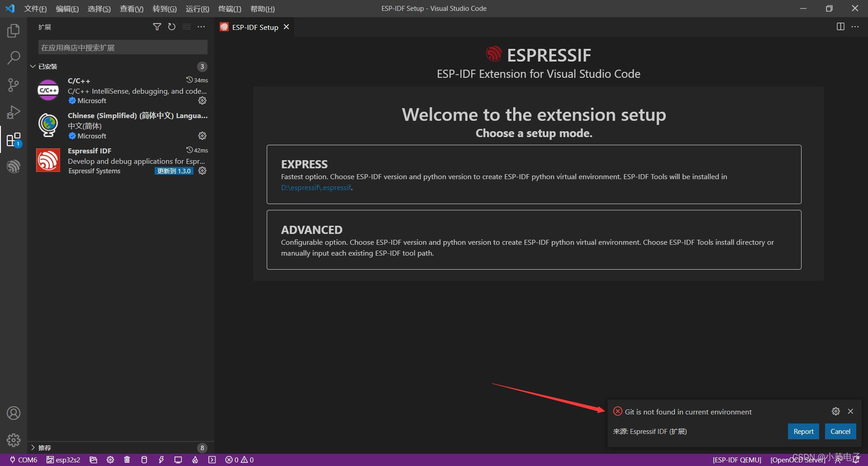Click Cancel on the Git error
The height and width of the screenshot is (466, 868).
(x=840, y=431)
